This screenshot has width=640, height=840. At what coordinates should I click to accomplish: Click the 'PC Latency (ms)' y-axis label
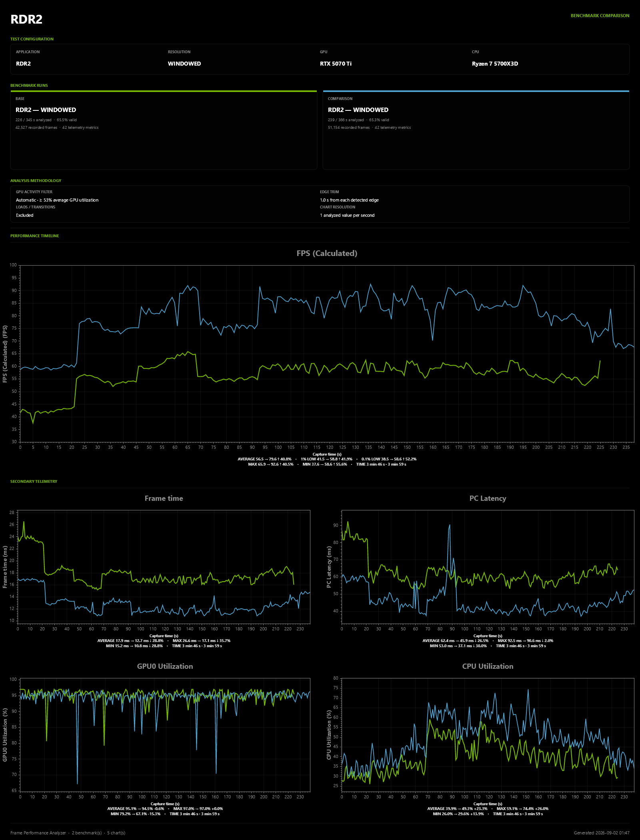(x=329, y=567)
